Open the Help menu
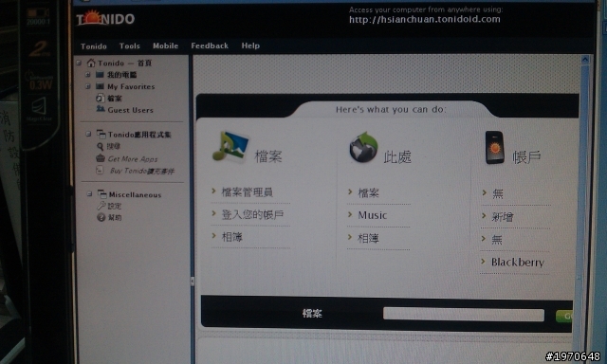Screen dimensions: 607x364 tap(250, 45)
